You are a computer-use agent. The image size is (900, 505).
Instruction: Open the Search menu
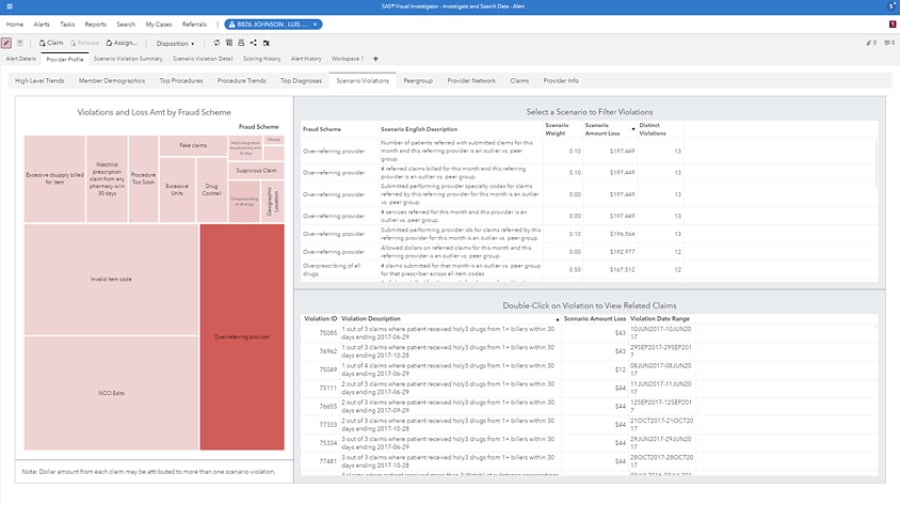(x=126, y=24)
